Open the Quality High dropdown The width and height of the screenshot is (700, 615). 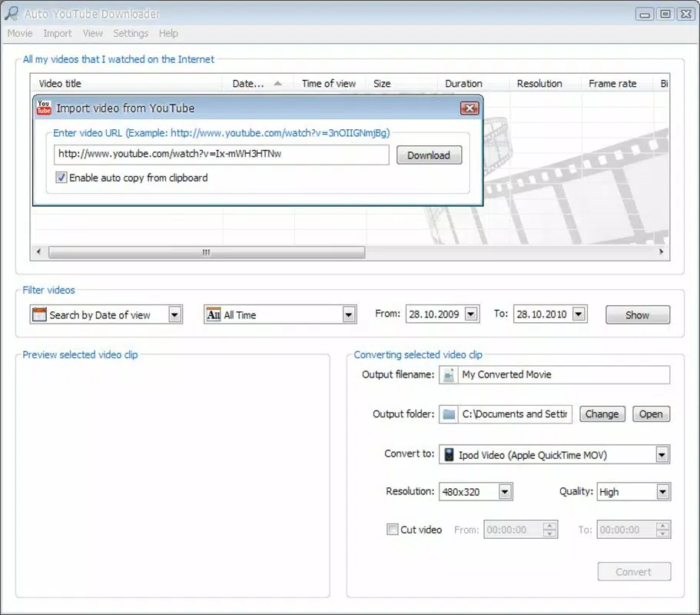tap(662, 492)
